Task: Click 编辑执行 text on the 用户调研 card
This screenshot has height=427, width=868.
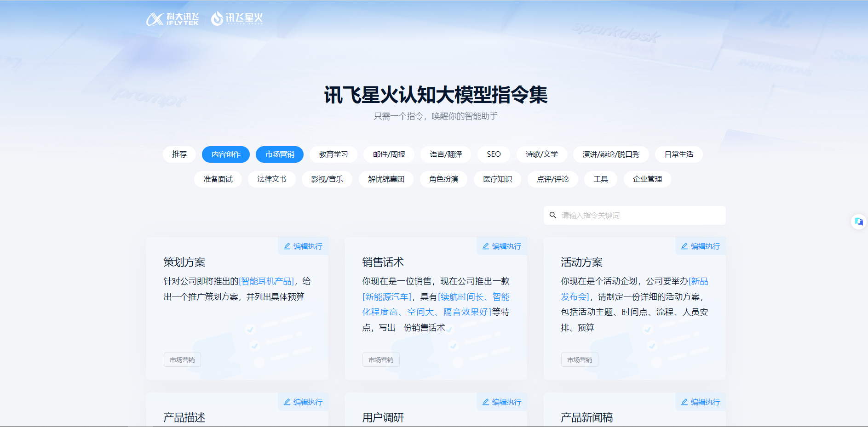Action: (507, 402)
